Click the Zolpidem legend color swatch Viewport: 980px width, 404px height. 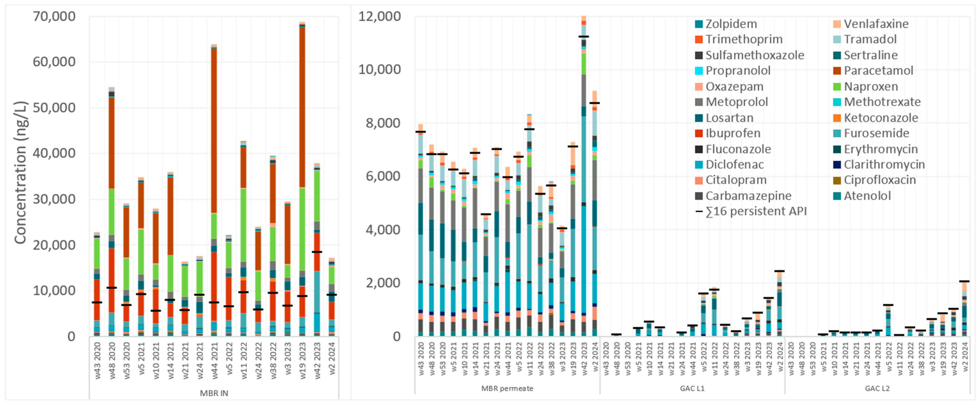[x=698, y=24]
